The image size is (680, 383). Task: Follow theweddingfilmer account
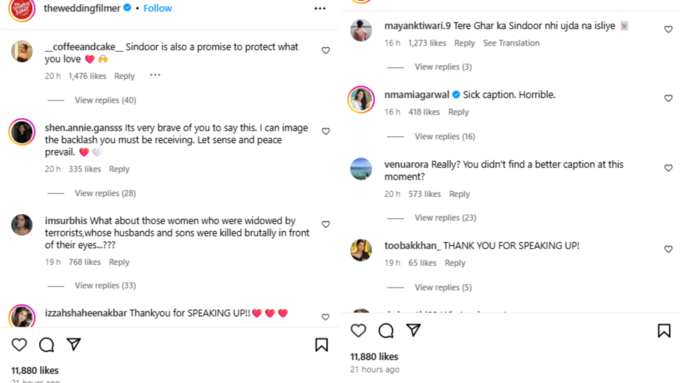[157, 8]
